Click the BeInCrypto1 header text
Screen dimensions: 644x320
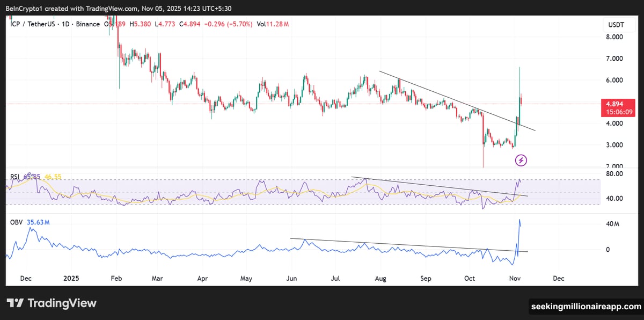[x=25, y=8]
